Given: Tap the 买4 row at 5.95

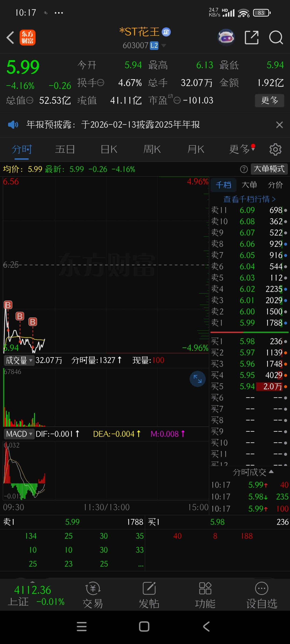Looking at the screenshot, I should (249, 375).
